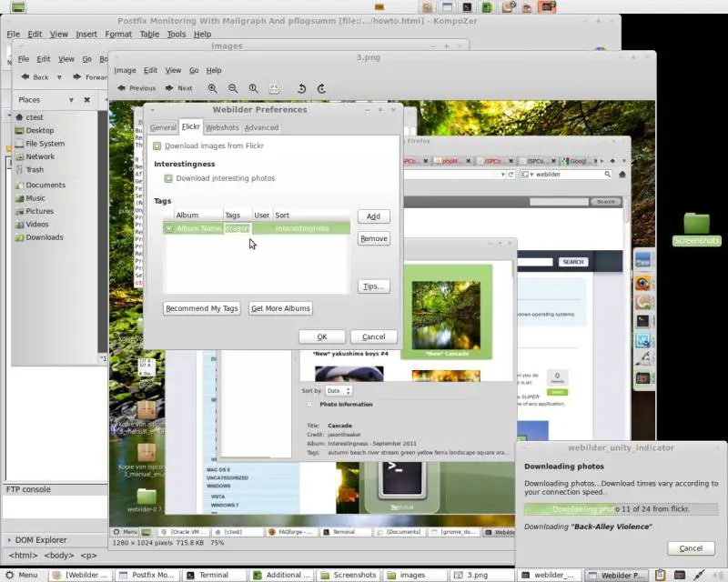Cancel the photo download in indicator dialog
Screen dimensions: 728x582
(x=691, y=548)
